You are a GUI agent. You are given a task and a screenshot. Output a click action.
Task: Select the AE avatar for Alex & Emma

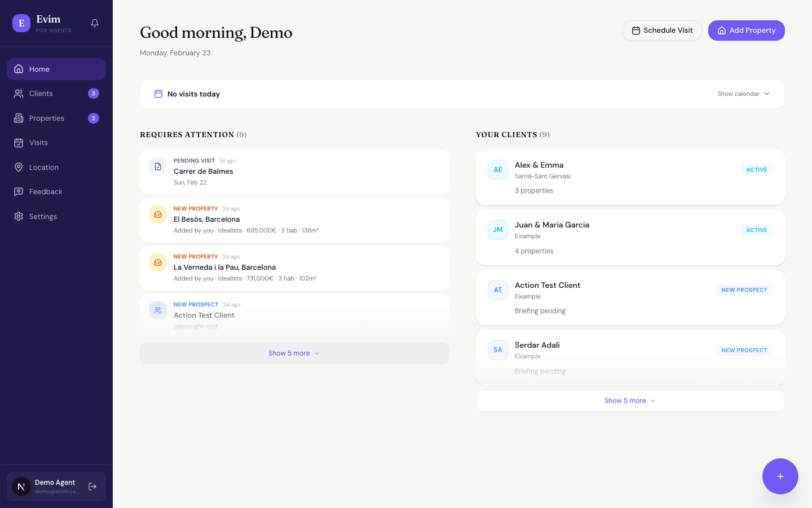pyautogui.click(x=497, y=169)
